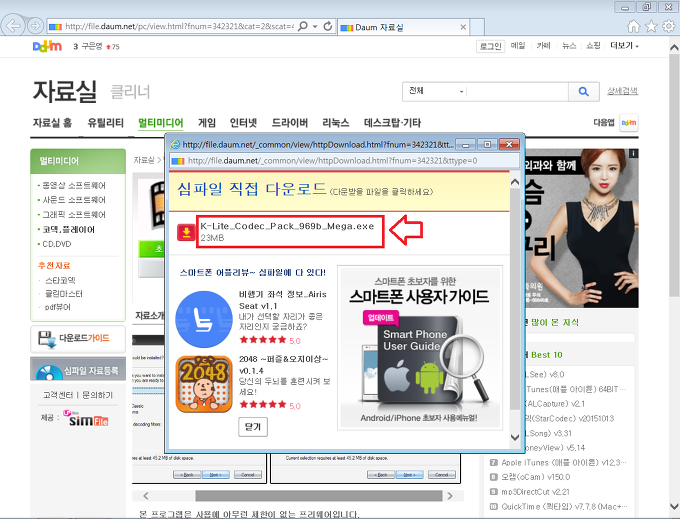Click the red download icon beside K-Lite file
The height and width of the screenshot is (519, 680).
coord(186,232)
